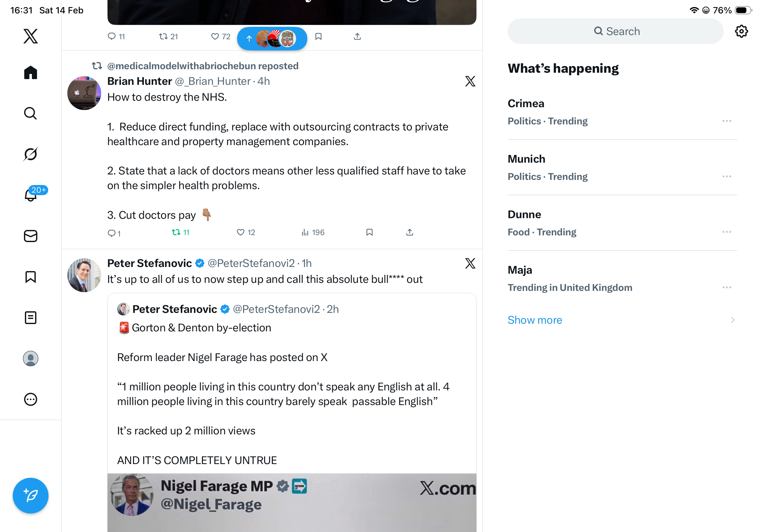Open the Explore search tab in sidebar

(x=31, y=113)
